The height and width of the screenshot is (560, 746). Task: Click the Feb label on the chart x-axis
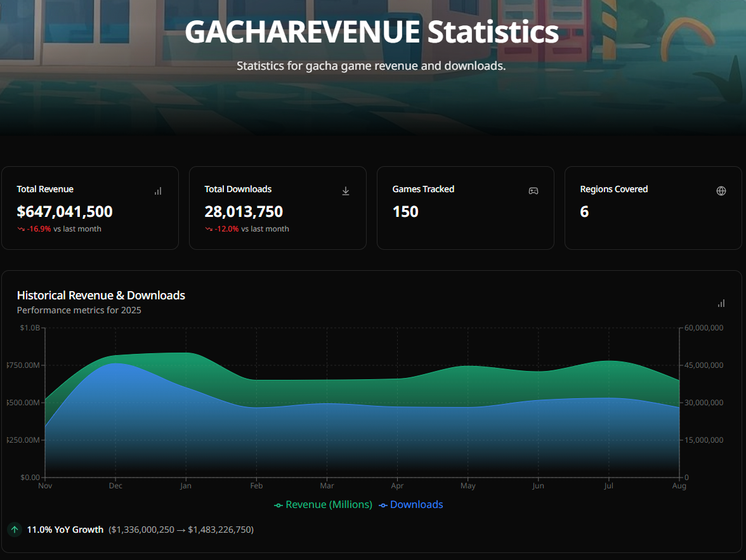coord(256,486)
